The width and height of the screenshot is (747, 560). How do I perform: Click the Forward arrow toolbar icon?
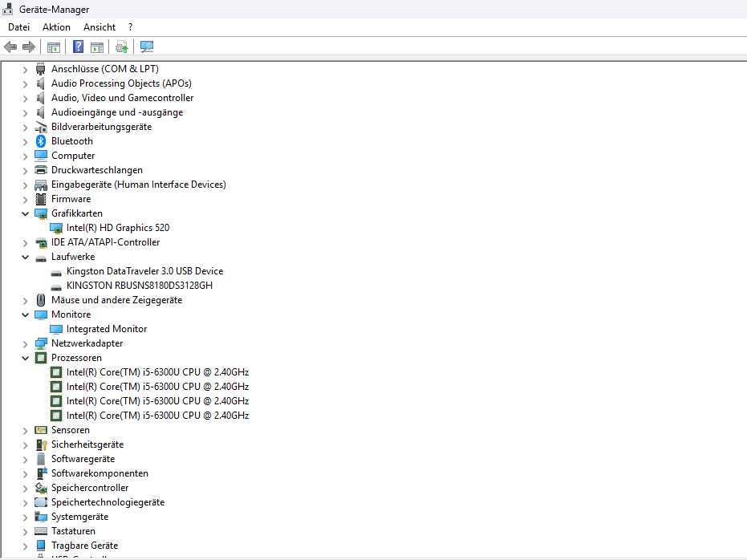pyautogui.click(x=29, y=47)
